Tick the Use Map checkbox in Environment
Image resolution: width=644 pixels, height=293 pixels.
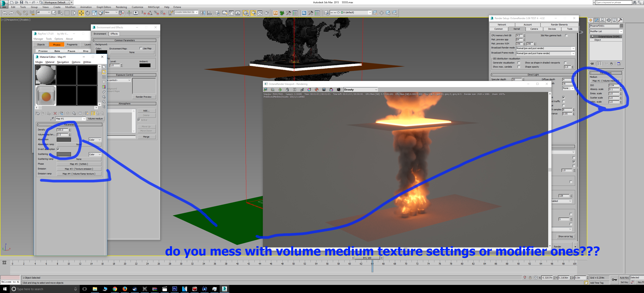coord(141,48)
